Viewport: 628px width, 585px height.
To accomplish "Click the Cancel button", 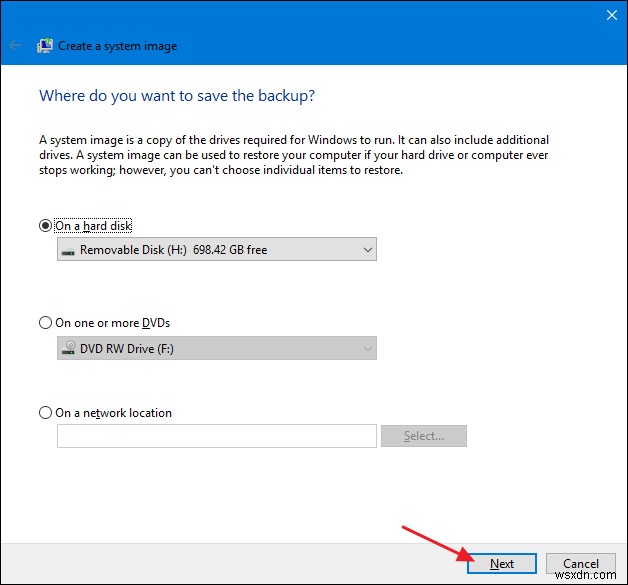I will coord(581,564).
